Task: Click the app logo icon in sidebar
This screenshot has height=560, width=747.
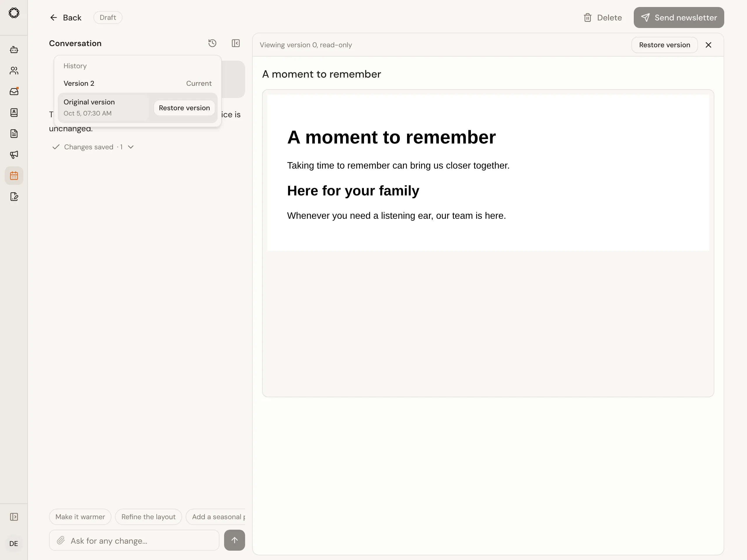Action: 14,13
